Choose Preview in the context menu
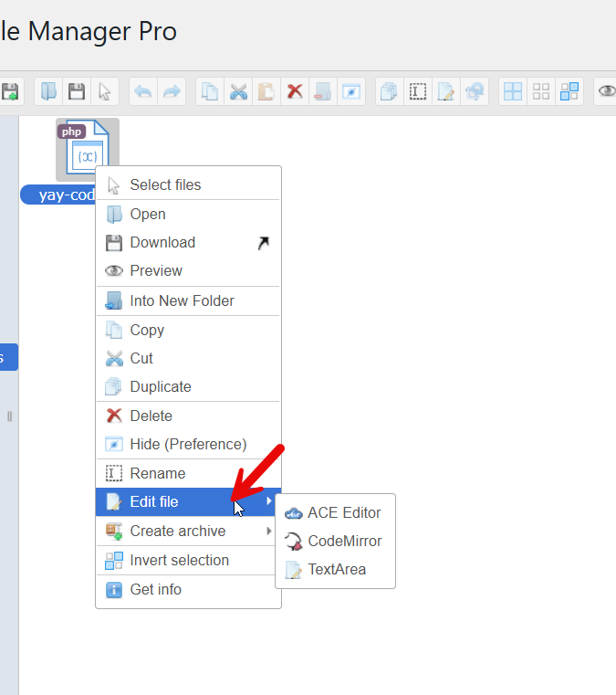This screenshot has width=616, height=695. pyautogui.click(x=188, y=271)
